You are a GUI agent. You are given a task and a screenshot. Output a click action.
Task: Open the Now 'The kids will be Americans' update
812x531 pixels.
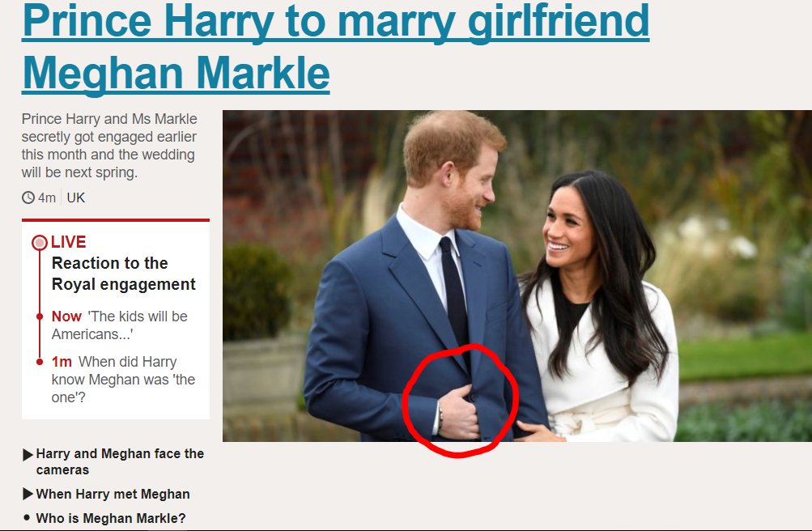click(120, 325)
